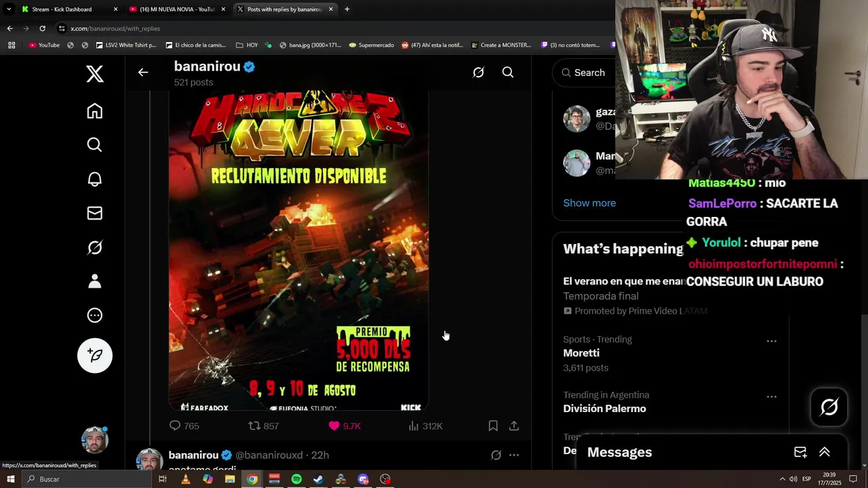
Task: Open Grok icon in left sidebar
Action: coord(95,247)
